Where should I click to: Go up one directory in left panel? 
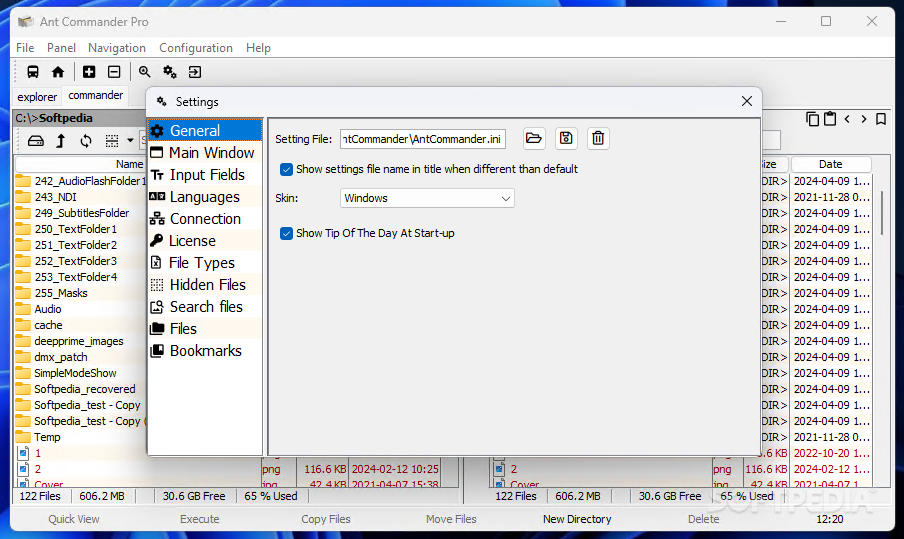(x=61, y=141)
